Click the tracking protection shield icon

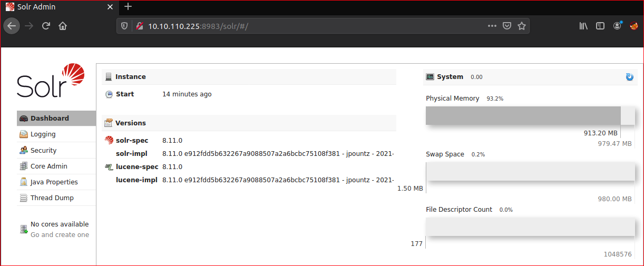(125, 26)
